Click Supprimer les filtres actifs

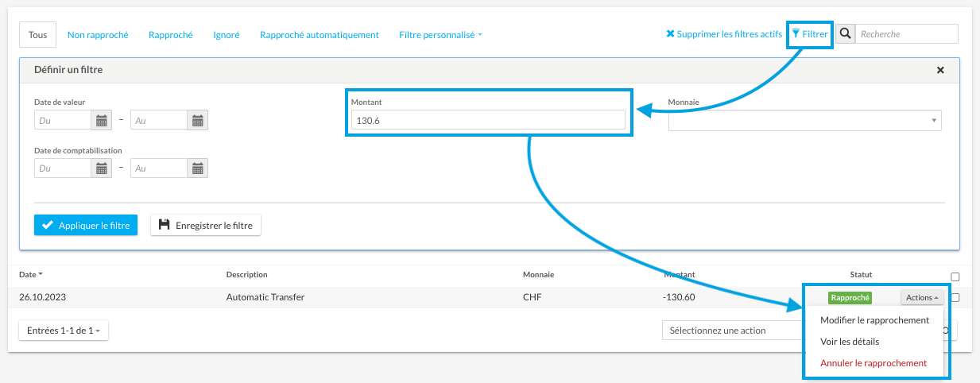tap(724, 35)
